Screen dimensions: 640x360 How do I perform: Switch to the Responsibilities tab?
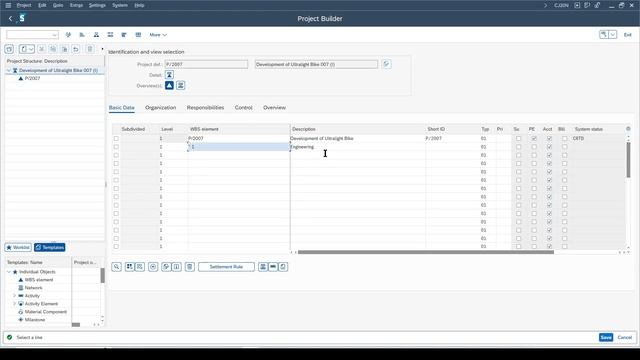tap(205, 107)
